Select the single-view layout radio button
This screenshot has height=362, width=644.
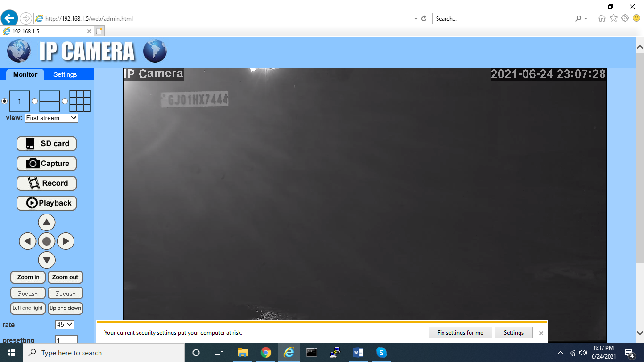coord(5,101)
